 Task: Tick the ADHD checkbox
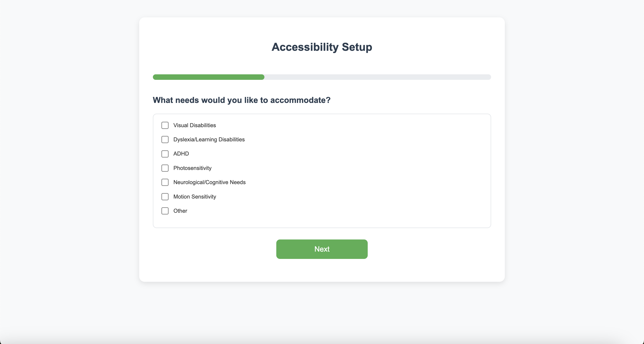point(165,154)
